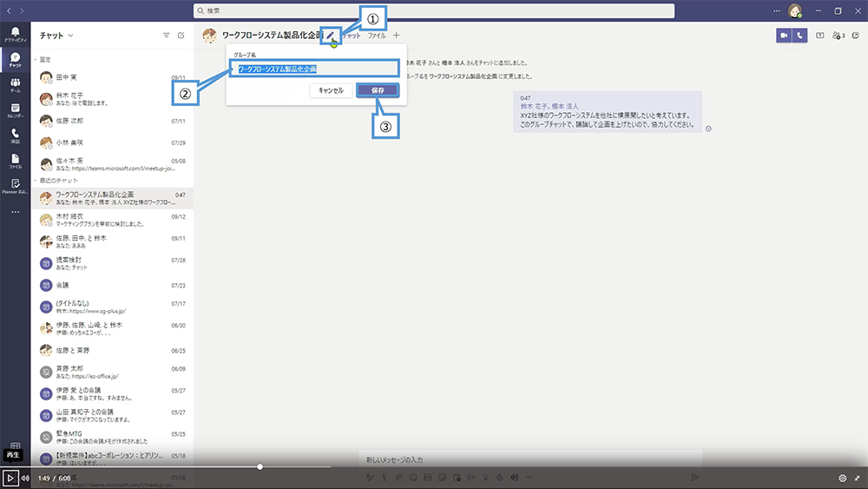Click the video progress bar handle
Screen dimensions: 868x489
[260, 467]
